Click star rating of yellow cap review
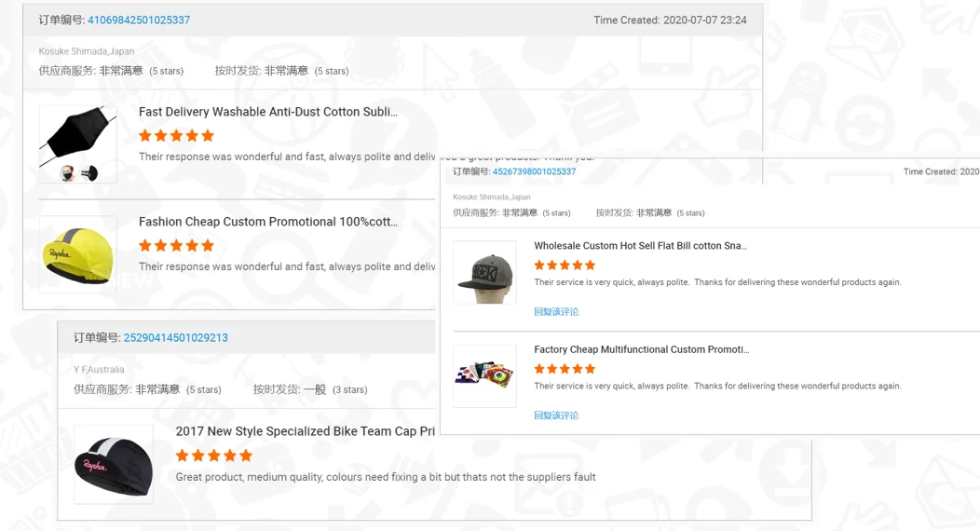Viewport: 980px width, 531px height. (x=176, y=246)
